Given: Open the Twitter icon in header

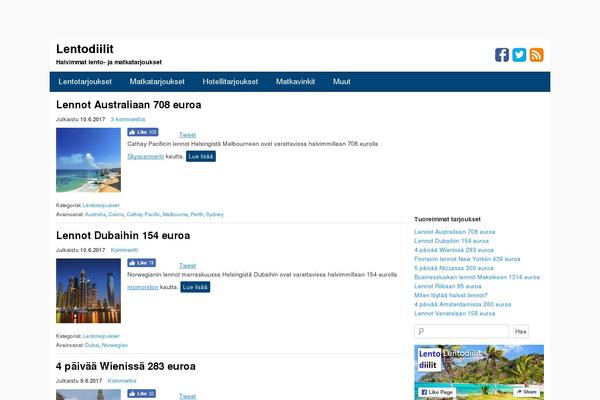Looking at the screenshot, I should pos(519,55).
